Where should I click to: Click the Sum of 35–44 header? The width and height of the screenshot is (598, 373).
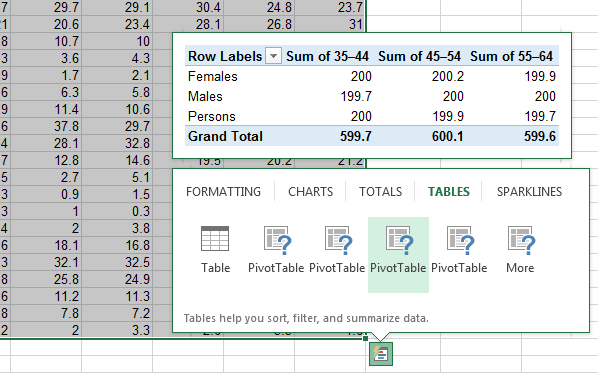coord(327,56)
